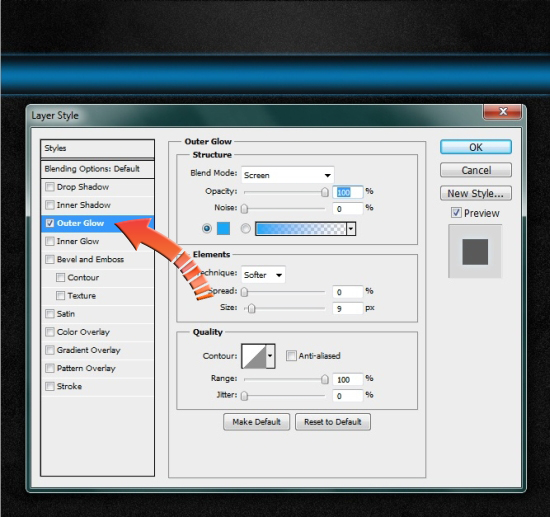550x517 pixels.
Task: Enable the Drop Shadow checkbox
Action: pos(50,187)
